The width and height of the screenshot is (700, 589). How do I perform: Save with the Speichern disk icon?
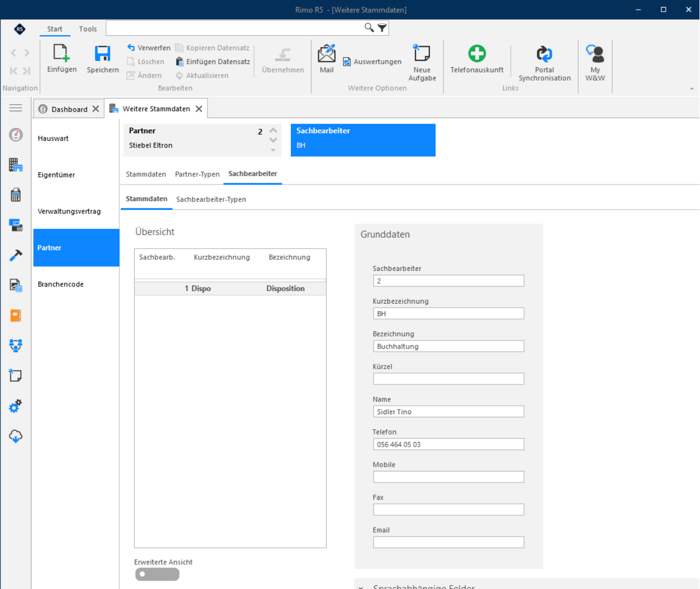point(103,53)
